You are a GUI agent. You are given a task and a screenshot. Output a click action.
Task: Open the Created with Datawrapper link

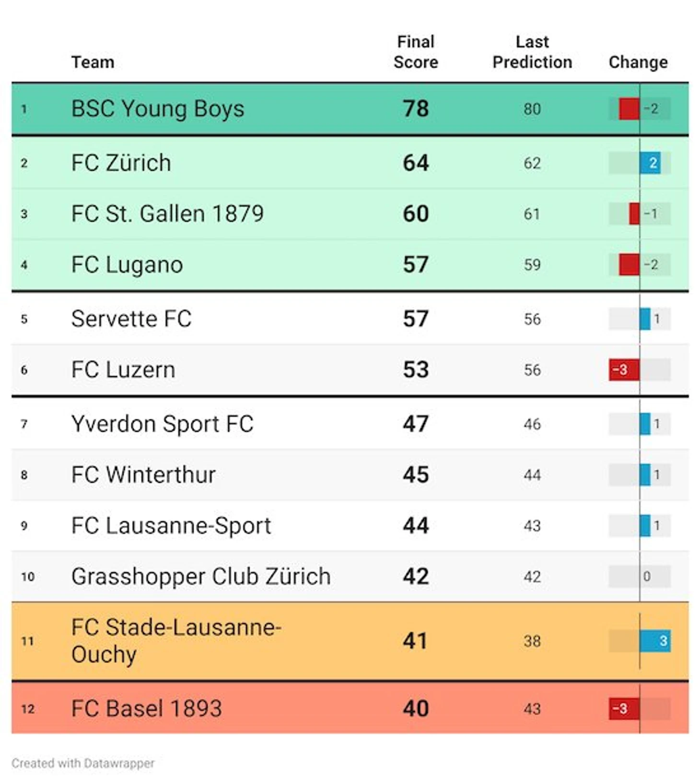83,763
